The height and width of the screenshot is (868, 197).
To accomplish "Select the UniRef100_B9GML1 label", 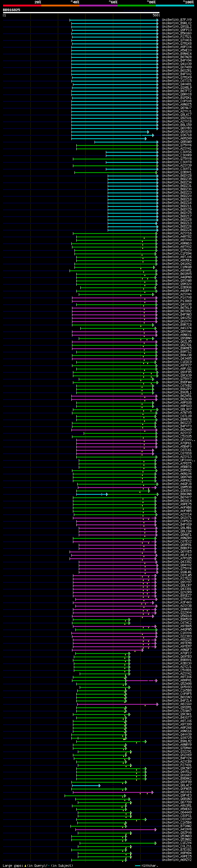I will pyautogui.click(x=177, y=392).
